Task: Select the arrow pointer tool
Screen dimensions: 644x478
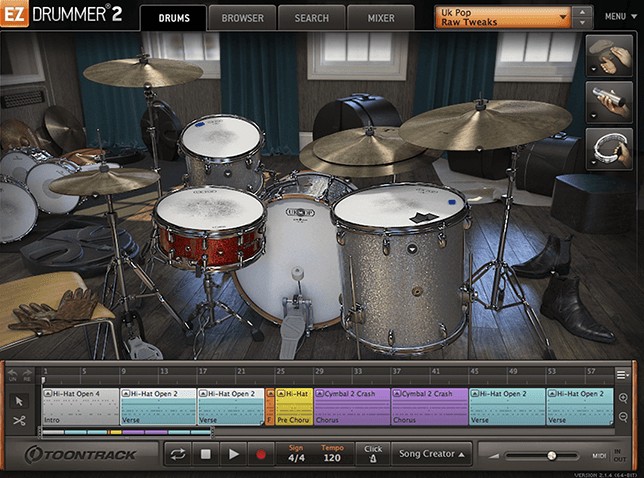Action: click(x=19, y=401)
